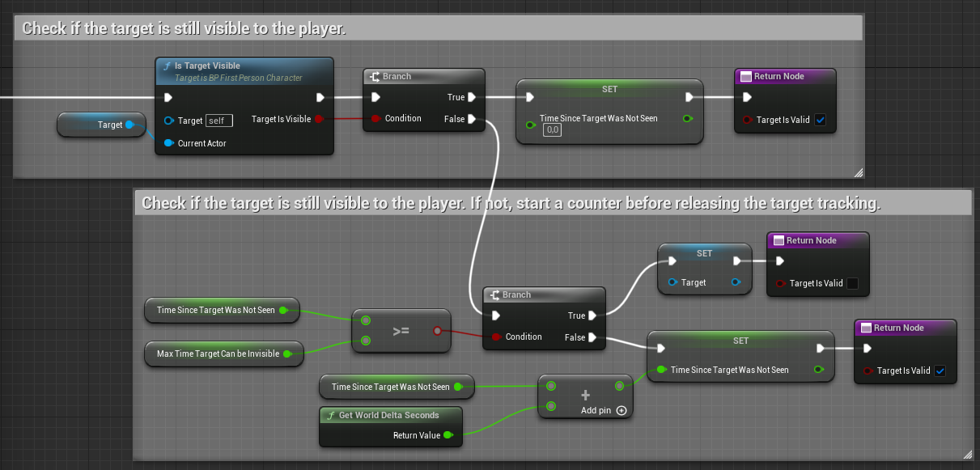Select the Max Time Target Can be Invisible node
Screen dimensions: 980x470
coord(224,354)
